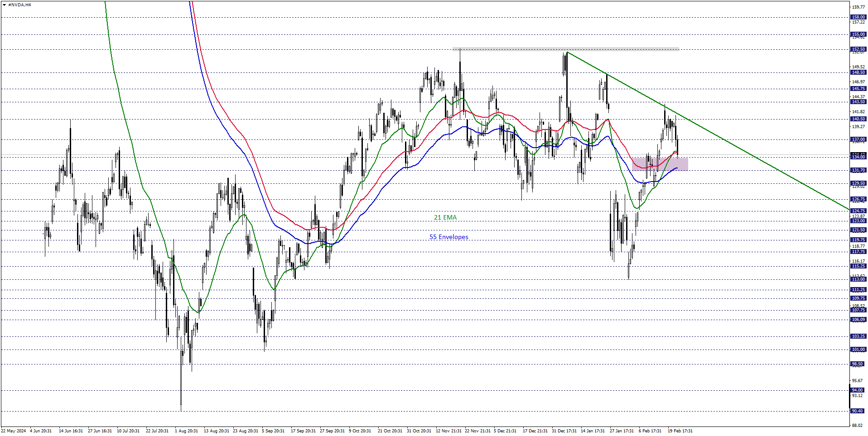Open the #NVDA,H4 chart dropdown arrow
Viewport: 868px width, 436px height.
pos(4,5)
